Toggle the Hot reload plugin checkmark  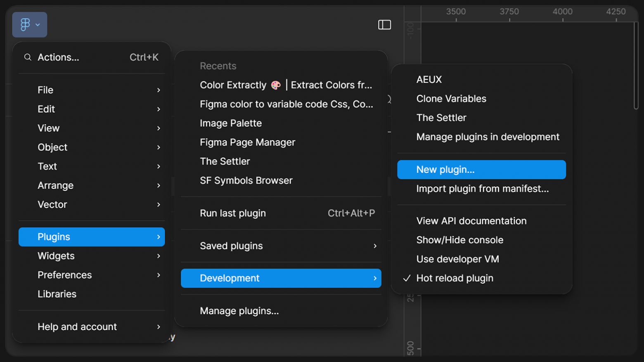pos(407,278)
